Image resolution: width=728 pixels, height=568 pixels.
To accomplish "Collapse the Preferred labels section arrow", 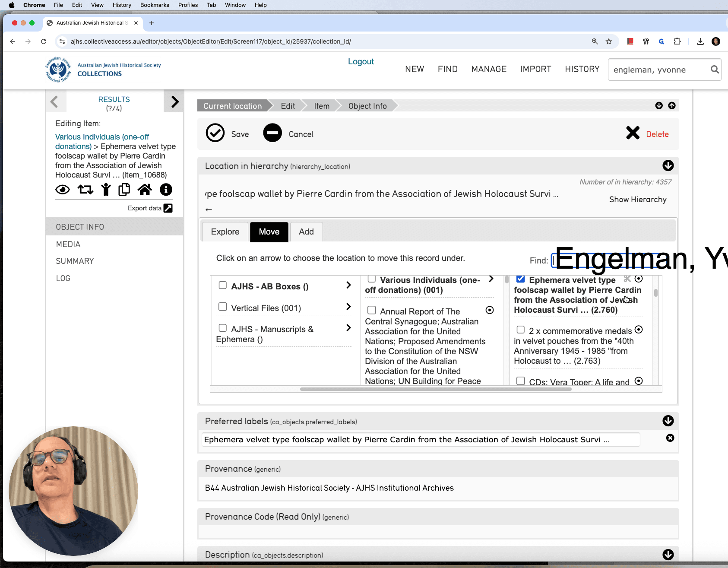I will click(x=668, y=421).
